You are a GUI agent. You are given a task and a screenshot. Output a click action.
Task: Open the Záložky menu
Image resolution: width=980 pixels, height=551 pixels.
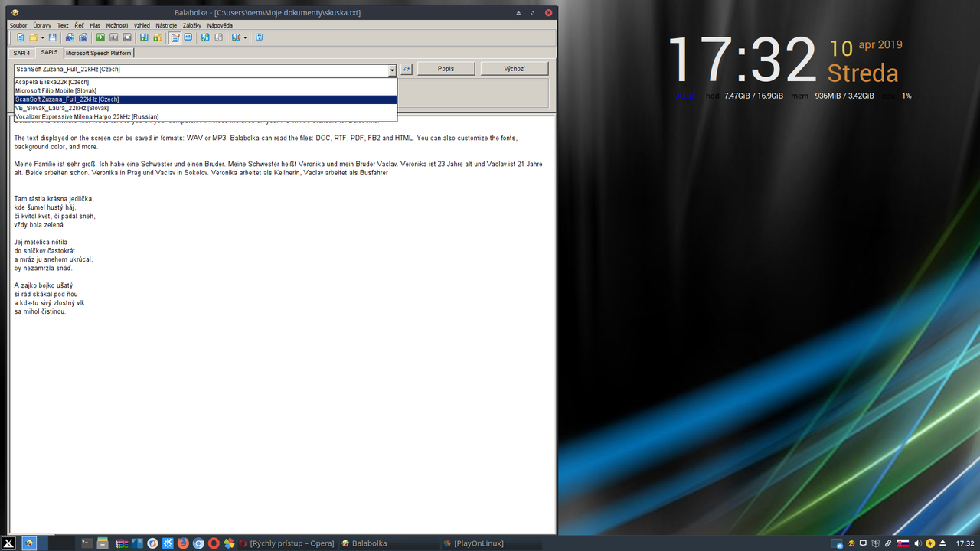click(192, 25)
